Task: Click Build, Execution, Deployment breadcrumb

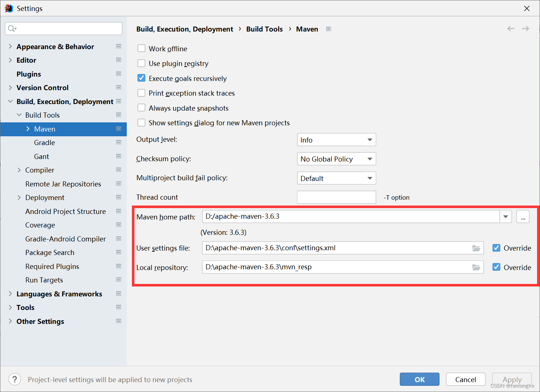Action: pyautogui.click(x=185, y=29)
